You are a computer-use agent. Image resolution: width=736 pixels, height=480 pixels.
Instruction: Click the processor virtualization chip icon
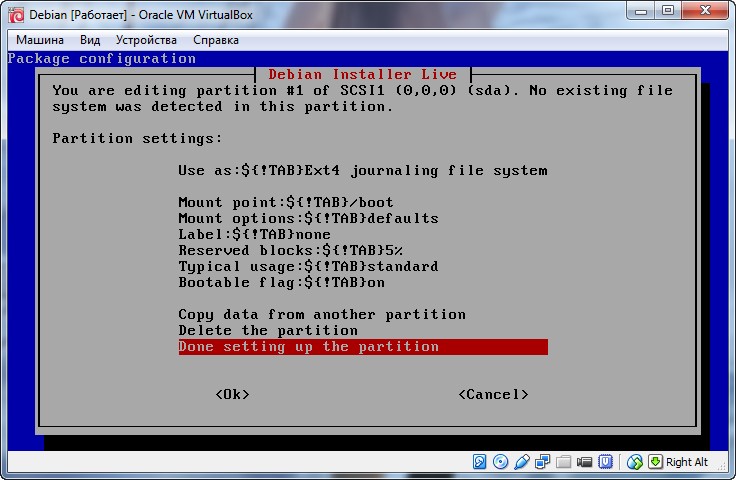click(x=606, y=462)
